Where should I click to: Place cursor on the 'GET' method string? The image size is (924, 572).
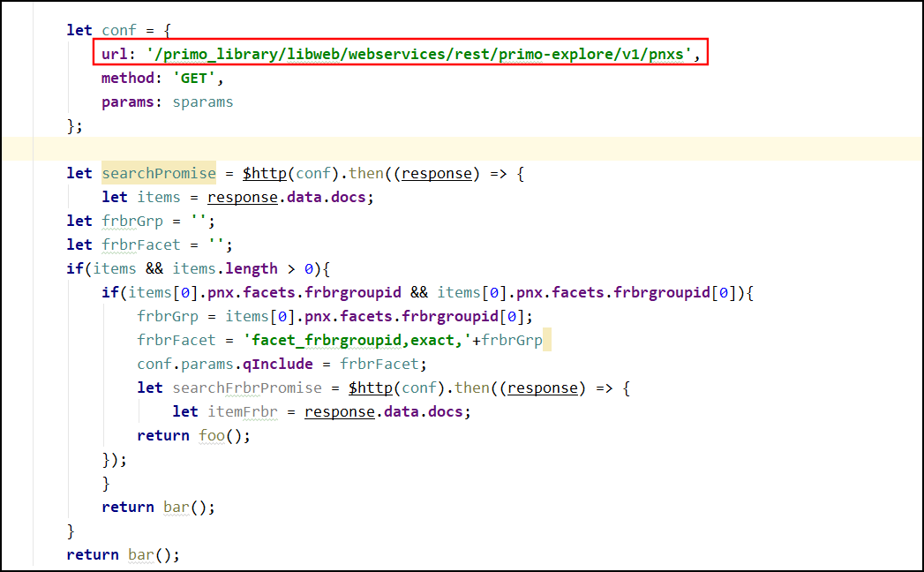click(x=193, y=79)
